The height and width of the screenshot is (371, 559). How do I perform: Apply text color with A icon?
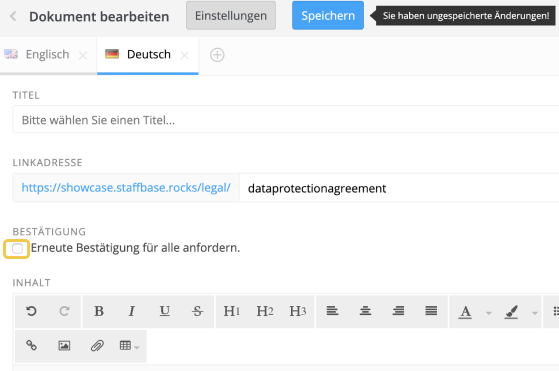click(465, 312)
